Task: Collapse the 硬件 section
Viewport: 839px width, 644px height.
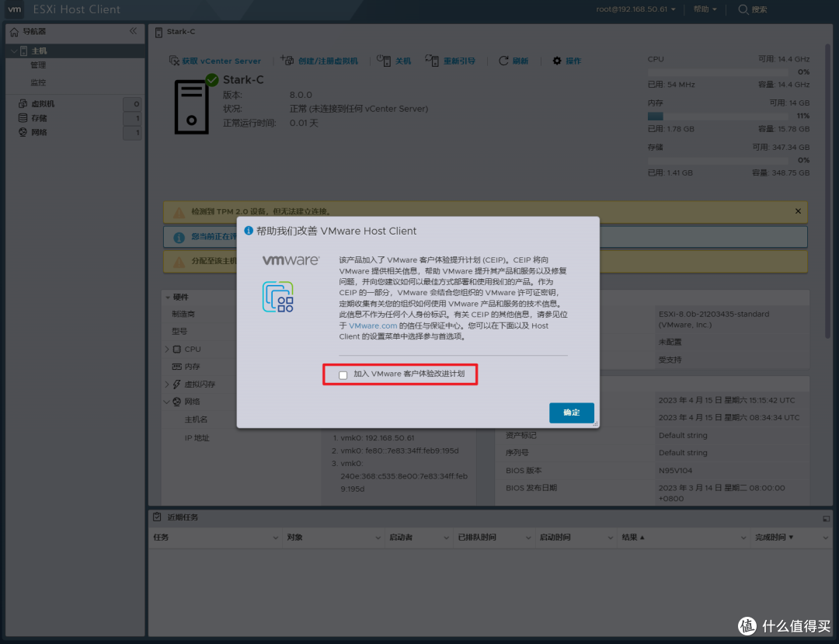Action: click(168, 297)
